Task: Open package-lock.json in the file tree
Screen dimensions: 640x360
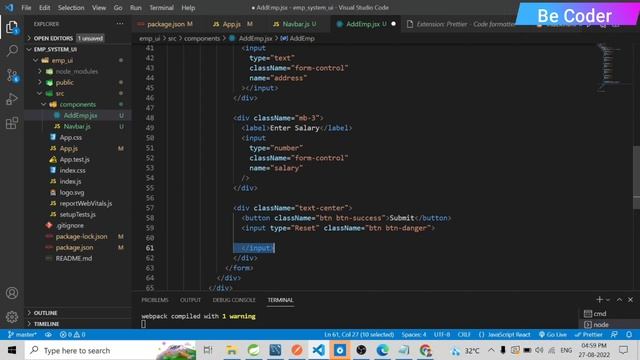Action: 81,236
